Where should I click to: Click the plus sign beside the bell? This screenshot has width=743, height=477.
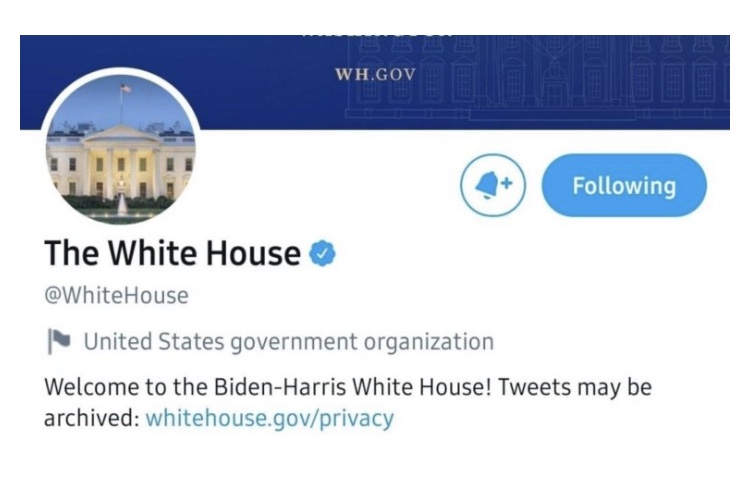click(x=505, y=182)
